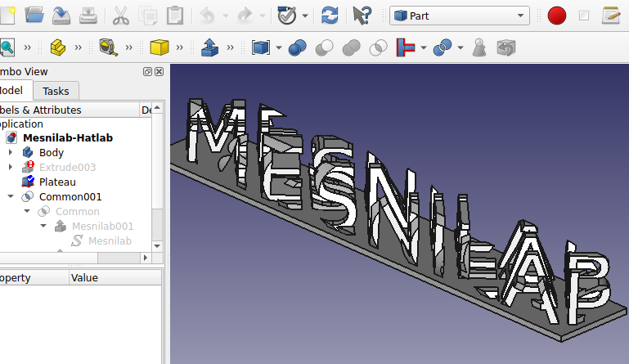Click Labels & Attributes column header

pos(70,110)
